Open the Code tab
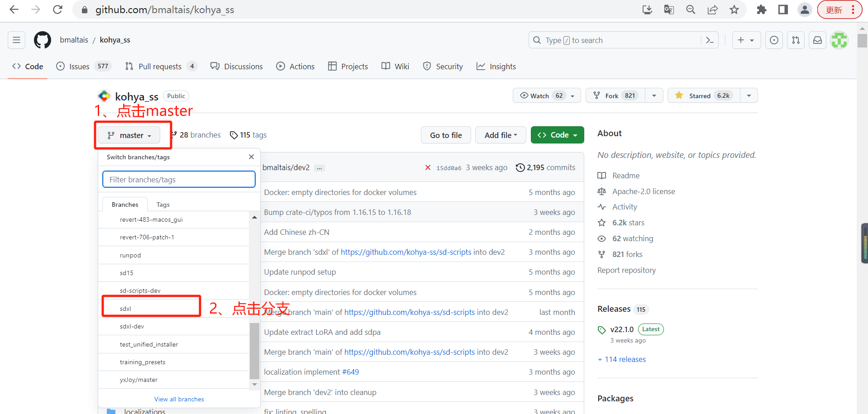Viewport: 868px width, 414px height. point(28,67)
